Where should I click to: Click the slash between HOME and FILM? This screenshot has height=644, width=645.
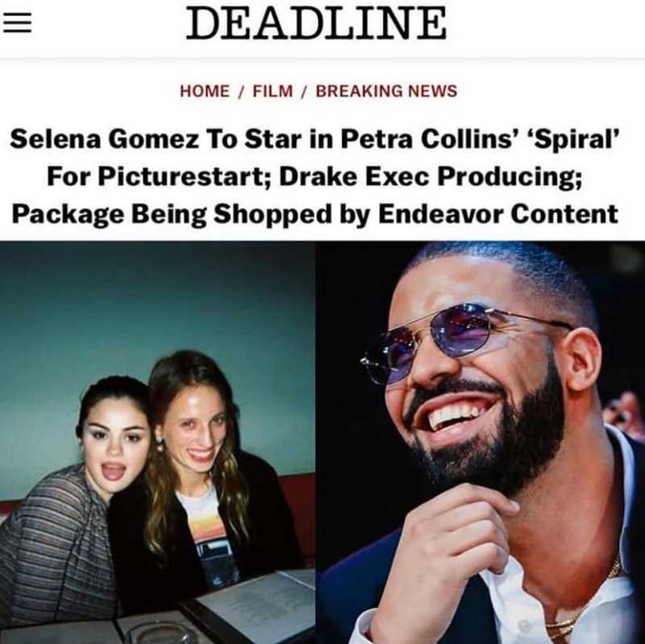coord(241,91)
